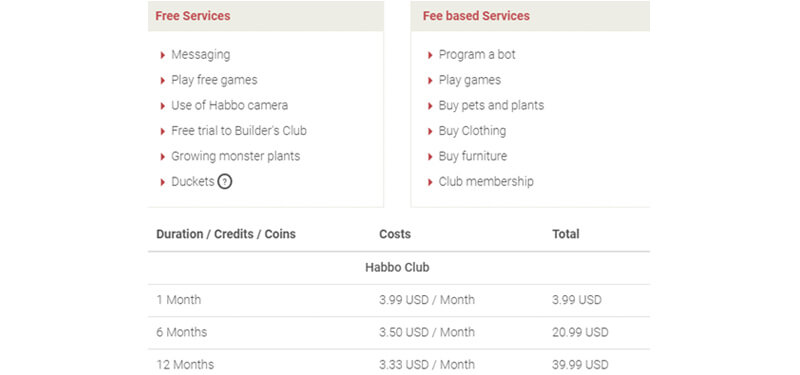Click the Costs column header

[395, 234]
